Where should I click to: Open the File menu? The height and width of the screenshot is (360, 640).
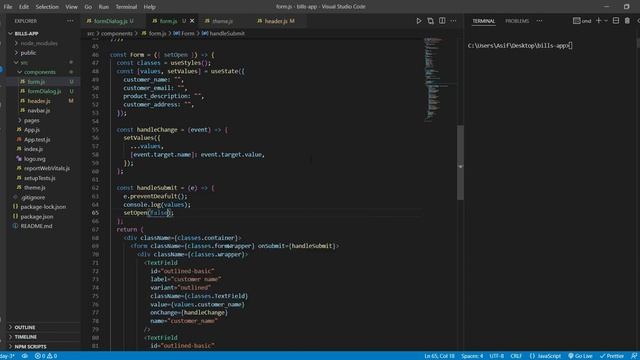point(8,7)
